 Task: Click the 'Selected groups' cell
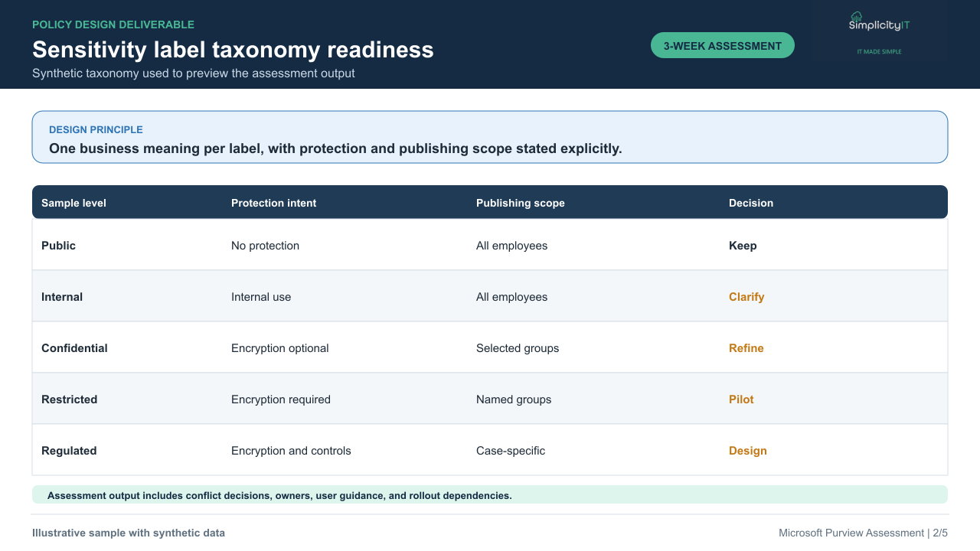point(518,348)
